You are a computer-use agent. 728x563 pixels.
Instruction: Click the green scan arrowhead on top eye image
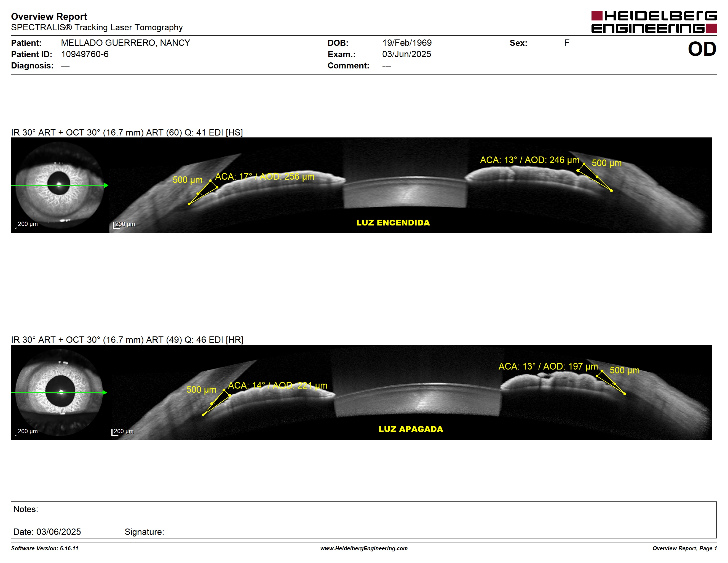pyautogui.click(x=106, y=185)
